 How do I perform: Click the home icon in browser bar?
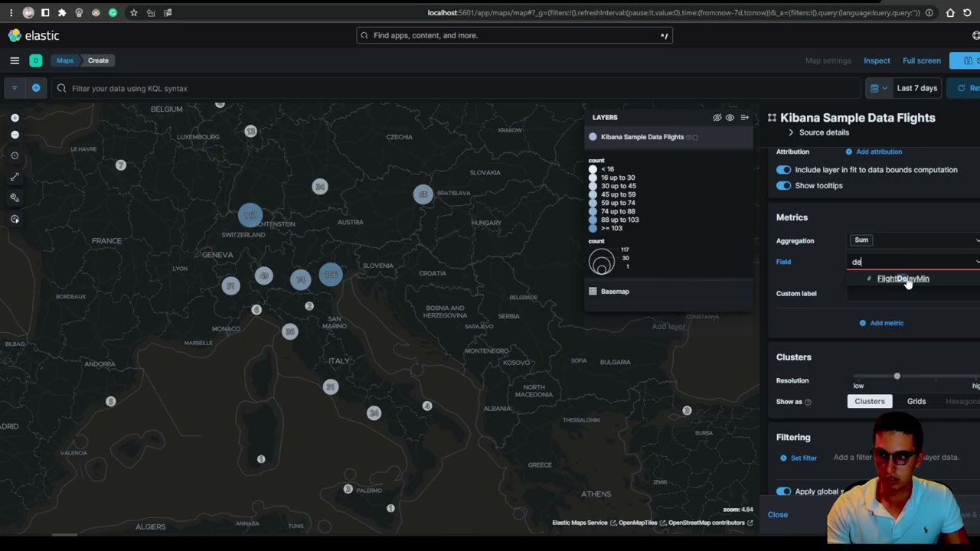click(x=950, y=12)
